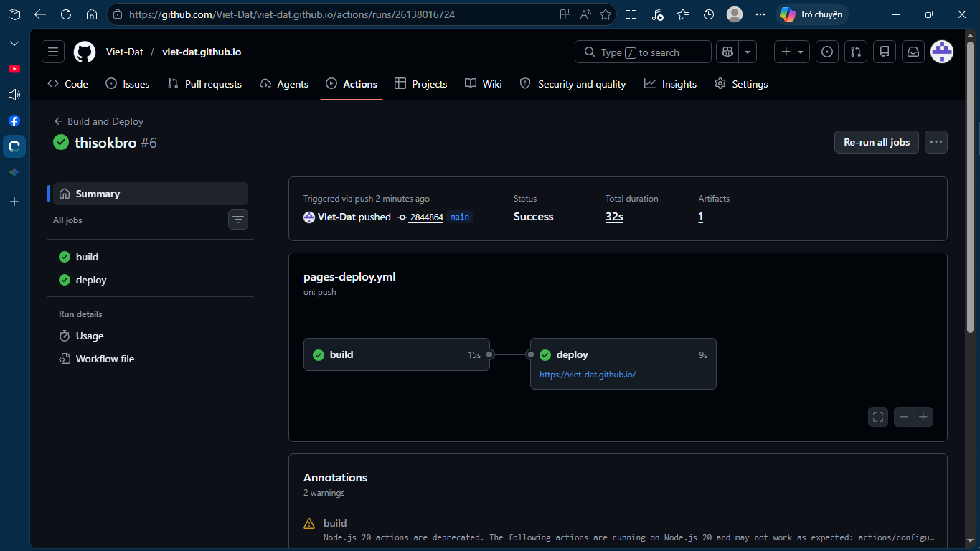Open the user avatar menu
980x551 pixels.
coord(942,52)
